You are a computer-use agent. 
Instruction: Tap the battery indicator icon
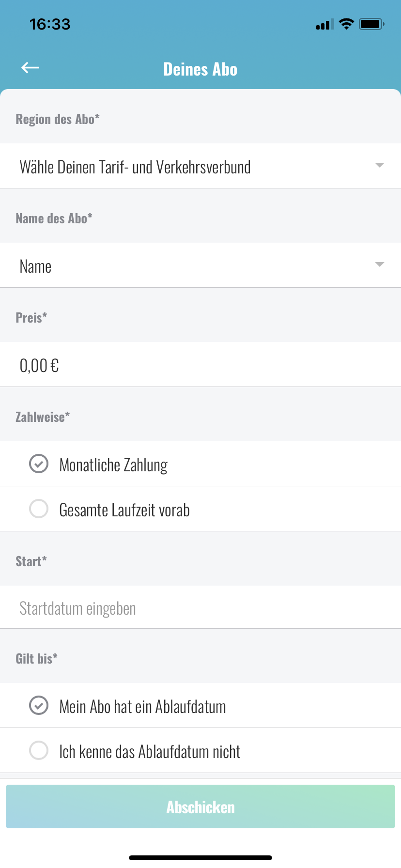371,24
